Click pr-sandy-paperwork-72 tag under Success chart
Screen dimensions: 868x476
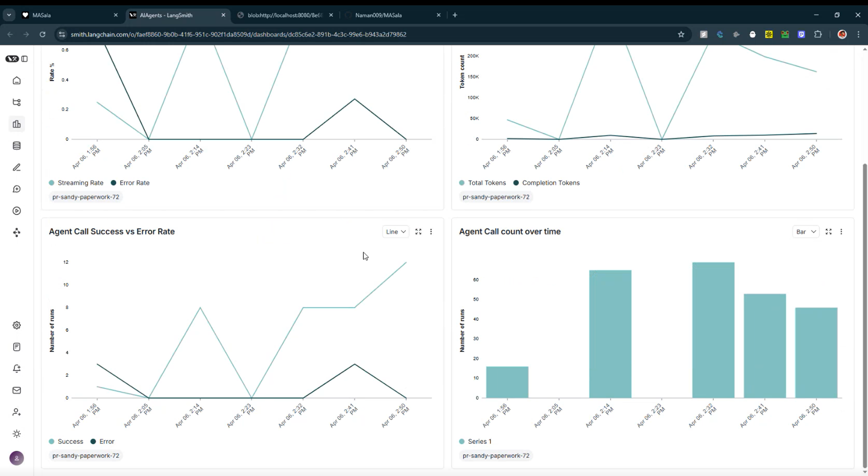click(86, 456)
